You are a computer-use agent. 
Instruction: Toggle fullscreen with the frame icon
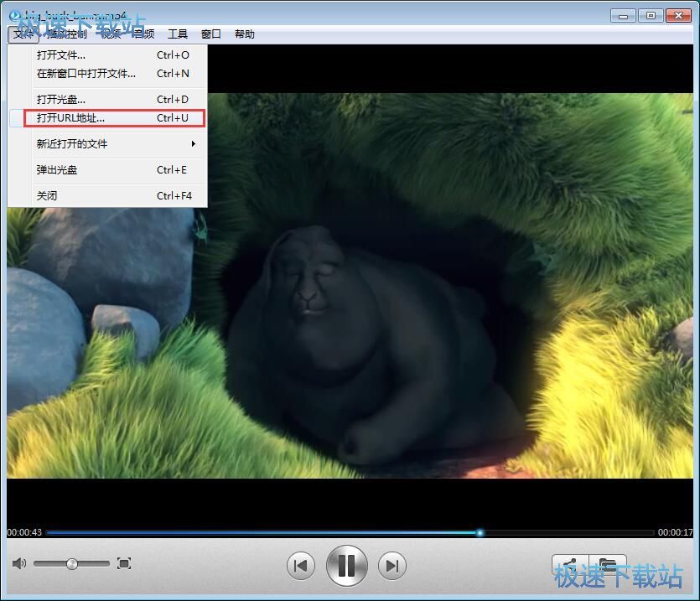[x=124, y=563]
